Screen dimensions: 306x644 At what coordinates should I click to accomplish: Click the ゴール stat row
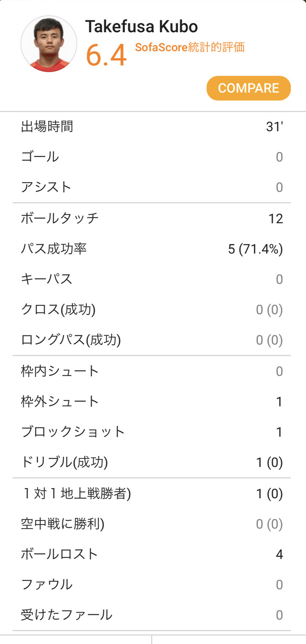pos(152,157)
